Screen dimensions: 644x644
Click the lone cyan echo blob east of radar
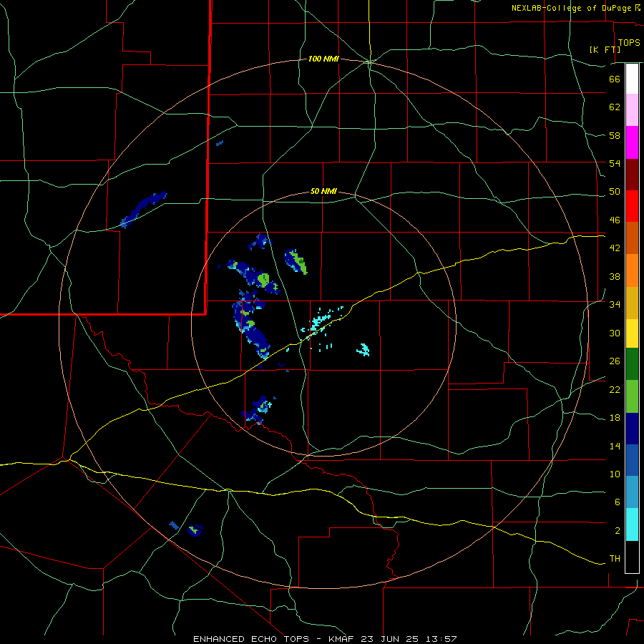[x=364, y=350]
